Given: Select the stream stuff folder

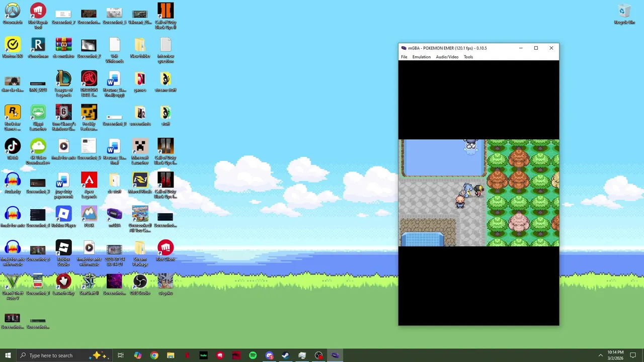Looking at the screenshot, I should point(166,81).
